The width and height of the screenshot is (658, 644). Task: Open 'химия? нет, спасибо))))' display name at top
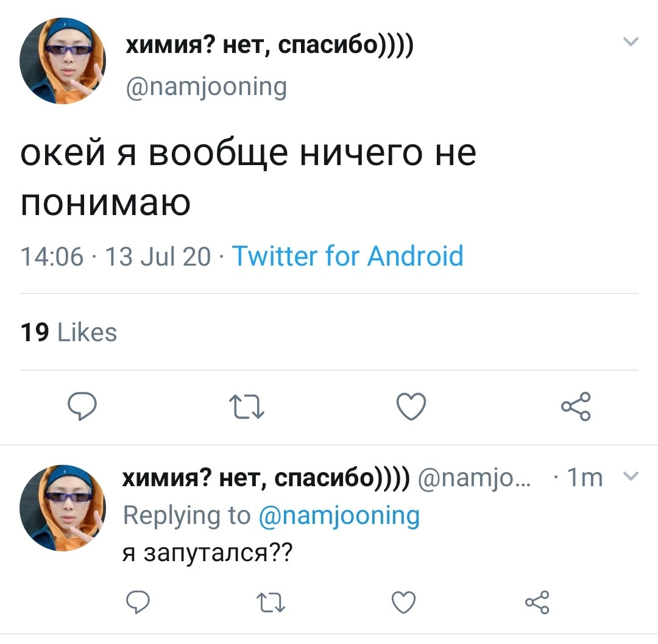pos(270,44)
